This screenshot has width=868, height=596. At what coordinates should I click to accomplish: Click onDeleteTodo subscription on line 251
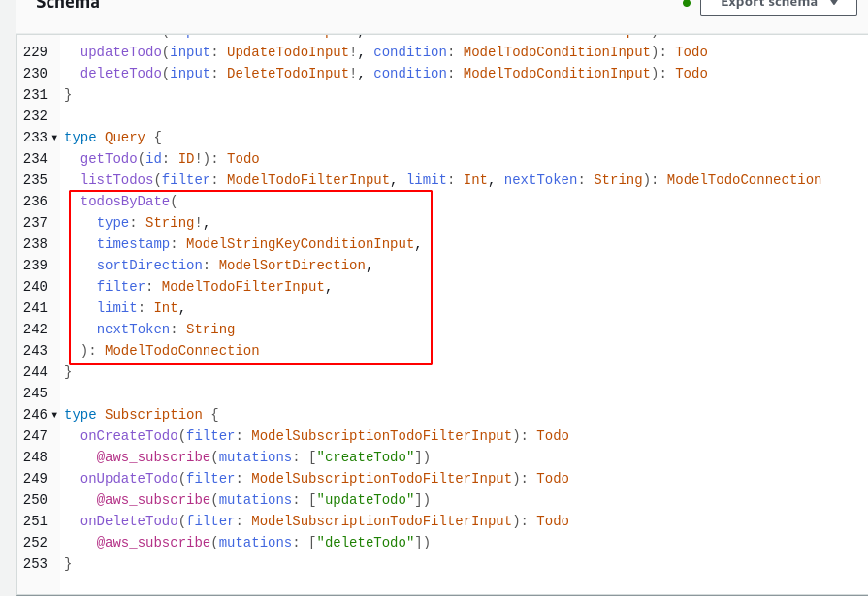(129, 521)
